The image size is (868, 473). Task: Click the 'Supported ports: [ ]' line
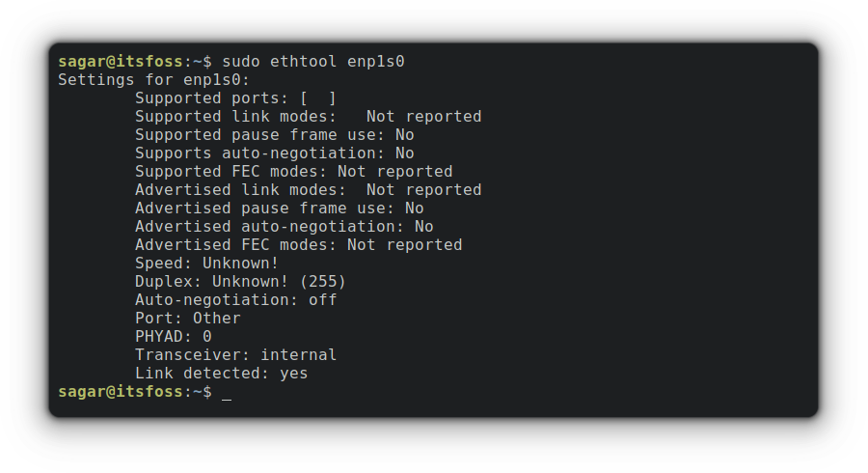click(x=235, y=98)
